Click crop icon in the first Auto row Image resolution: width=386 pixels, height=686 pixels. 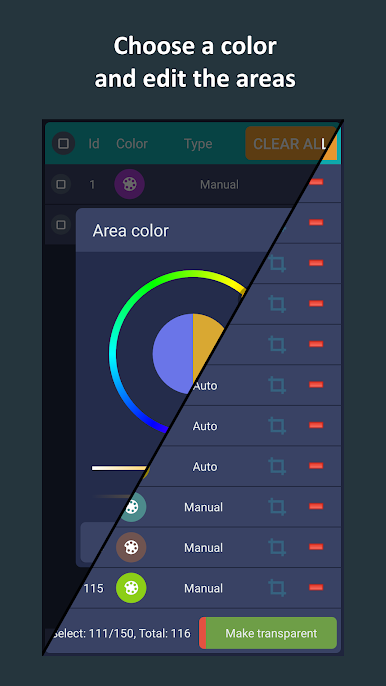point(277,385)
